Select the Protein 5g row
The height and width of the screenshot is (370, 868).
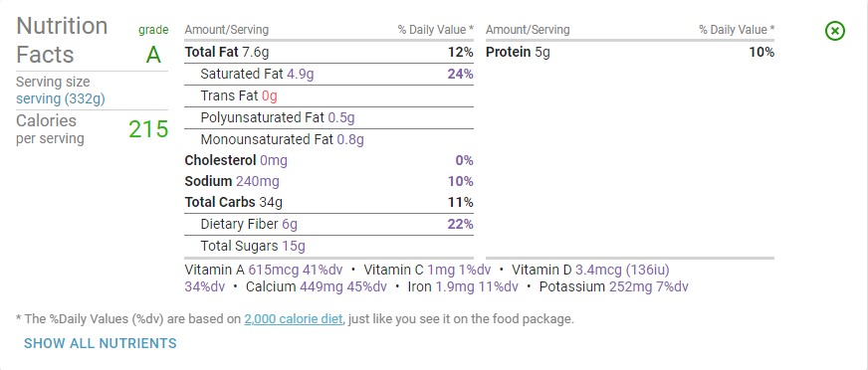click(630, 53)
